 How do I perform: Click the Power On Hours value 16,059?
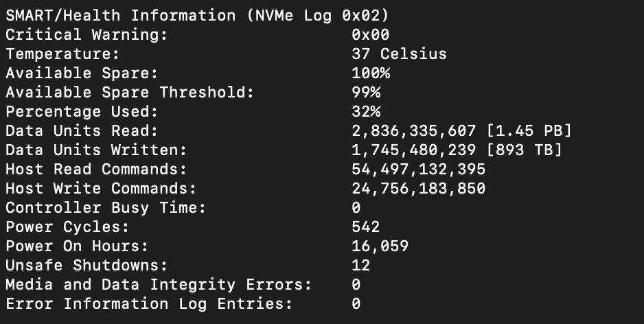tap(380, 246)
